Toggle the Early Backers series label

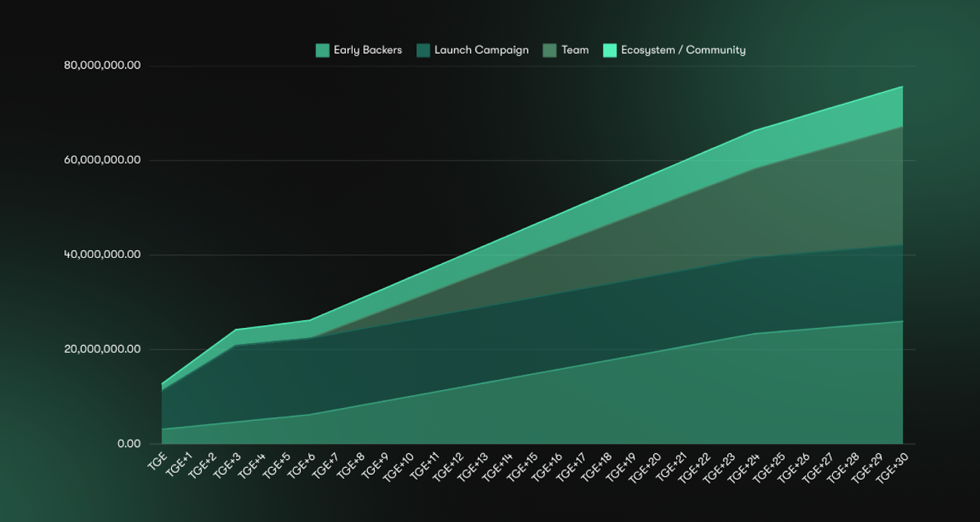[x=367, y=50]
